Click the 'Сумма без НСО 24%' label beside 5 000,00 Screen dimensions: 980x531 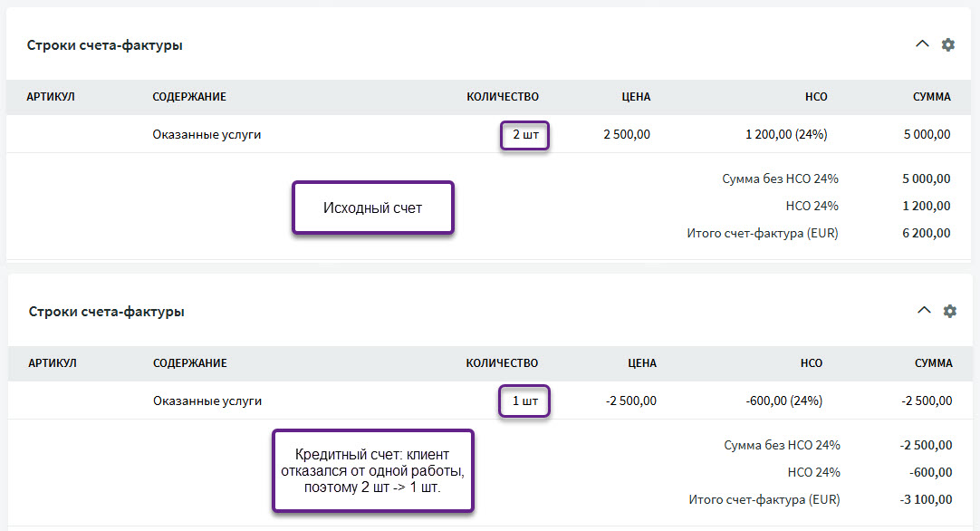[780, 179]
